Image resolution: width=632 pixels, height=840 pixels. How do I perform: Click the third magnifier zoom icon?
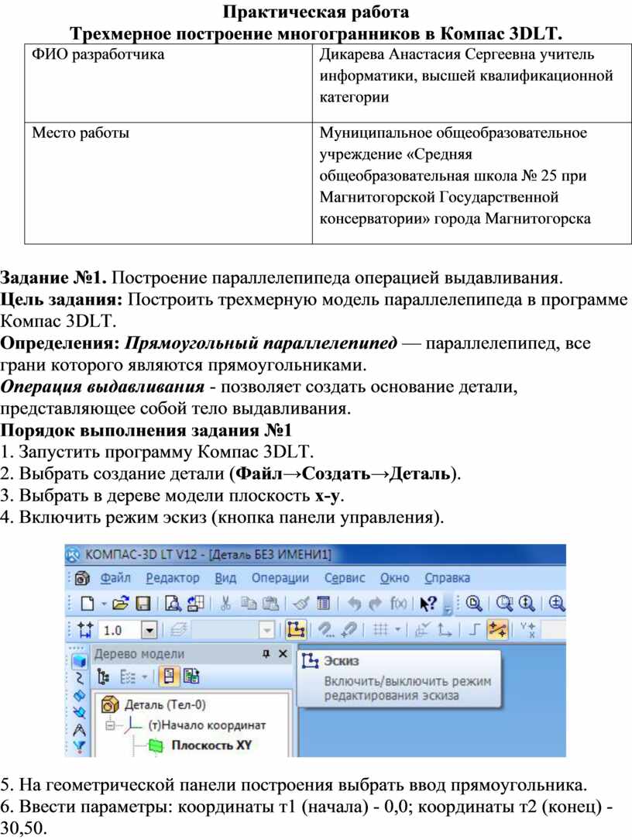(527, 604)
